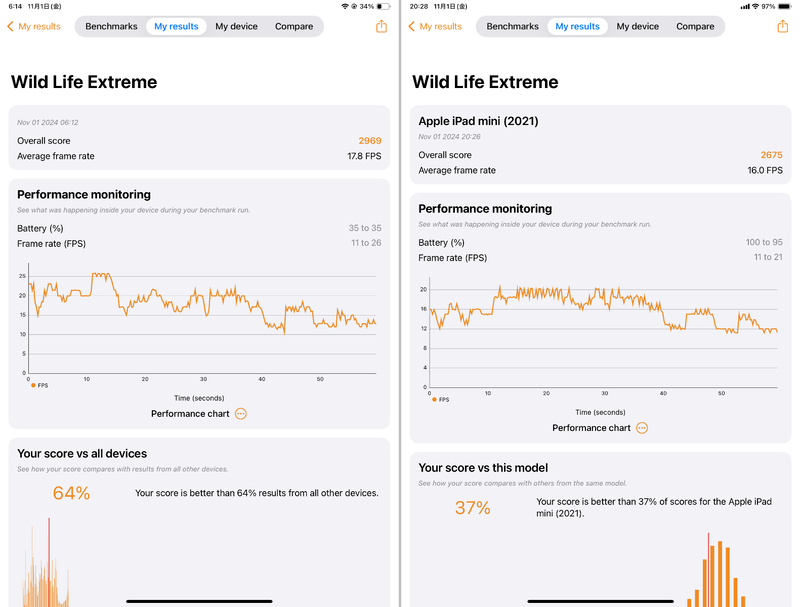The image size is (800, 607).
Task: Tap the Performance chart label on the right screen
Action: [591, 428]
